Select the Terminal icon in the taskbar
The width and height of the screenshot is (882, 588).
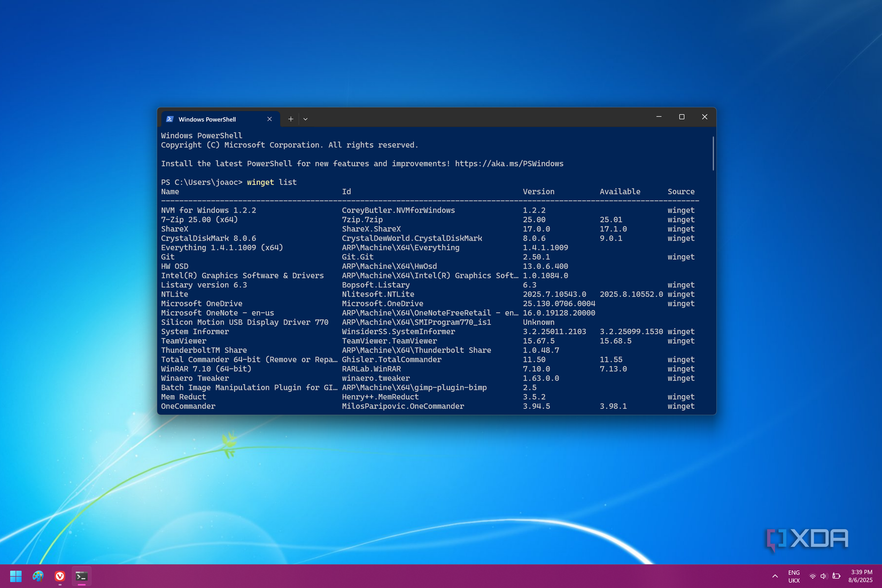coord(81,576)
